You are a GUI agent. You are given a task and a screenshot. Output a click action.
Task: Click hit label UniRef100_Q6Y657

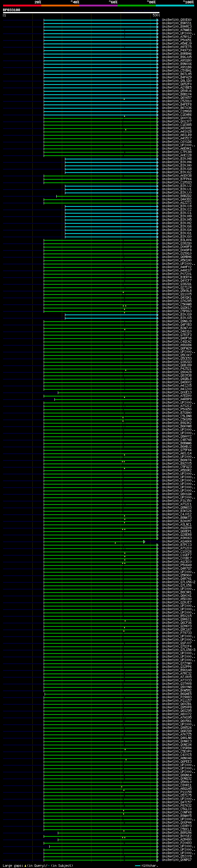tap(176, 98)
